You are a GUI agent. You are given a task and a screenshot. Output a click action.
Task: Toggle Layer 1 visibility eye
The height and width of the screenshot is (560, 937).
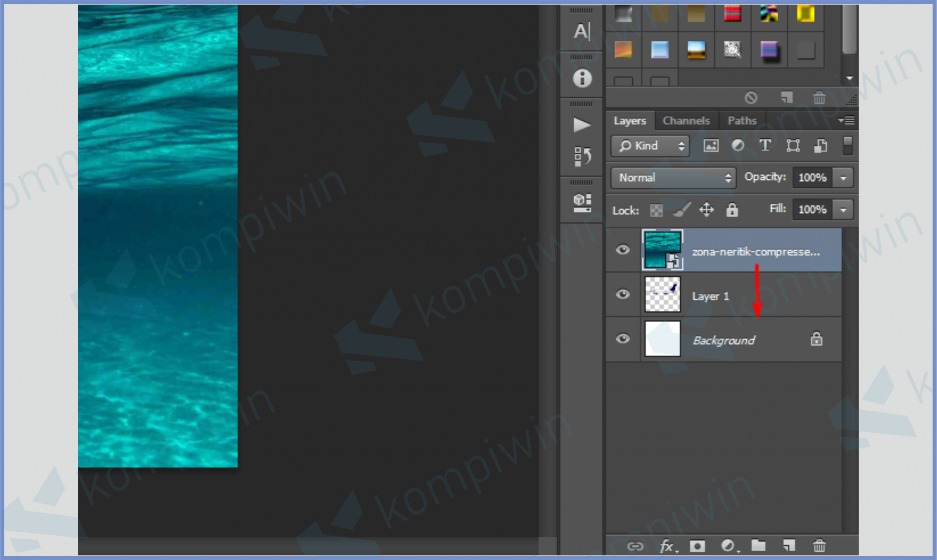pos(623,294)
